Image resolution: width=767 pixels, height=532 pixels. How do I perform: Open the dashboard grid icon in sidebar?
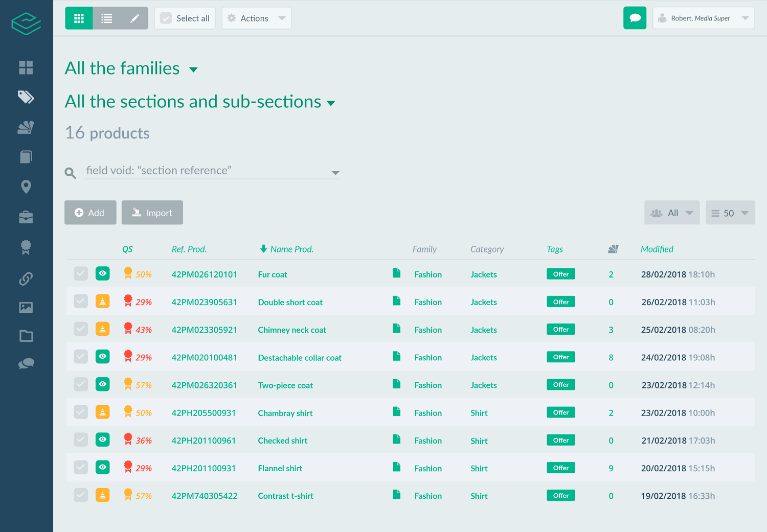(26, 67)
